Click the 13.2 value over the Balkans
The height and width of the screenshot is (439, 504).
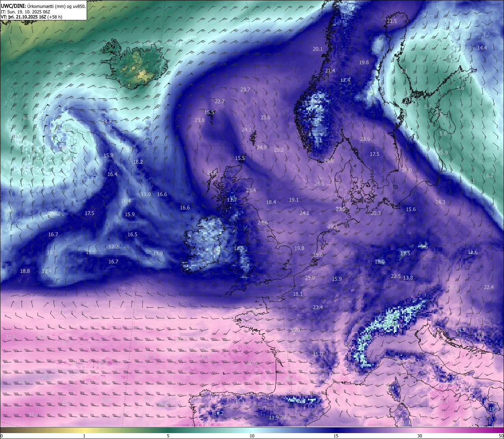(479, 335)
